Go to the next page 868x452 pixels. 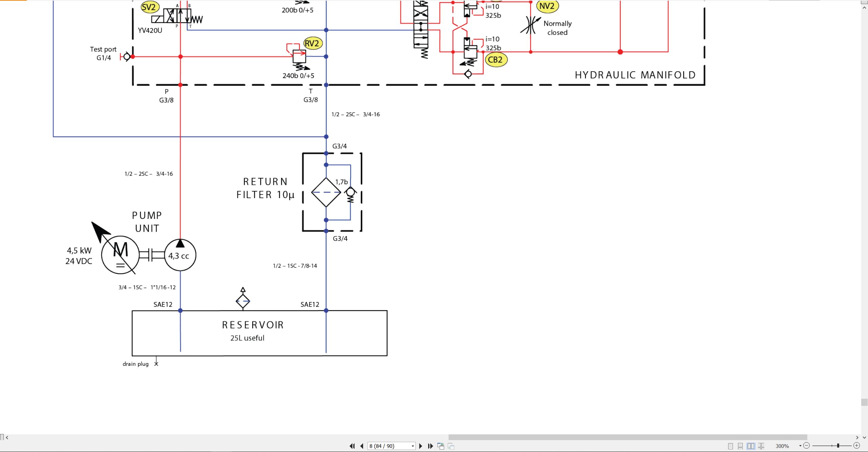tap(421, 446)
